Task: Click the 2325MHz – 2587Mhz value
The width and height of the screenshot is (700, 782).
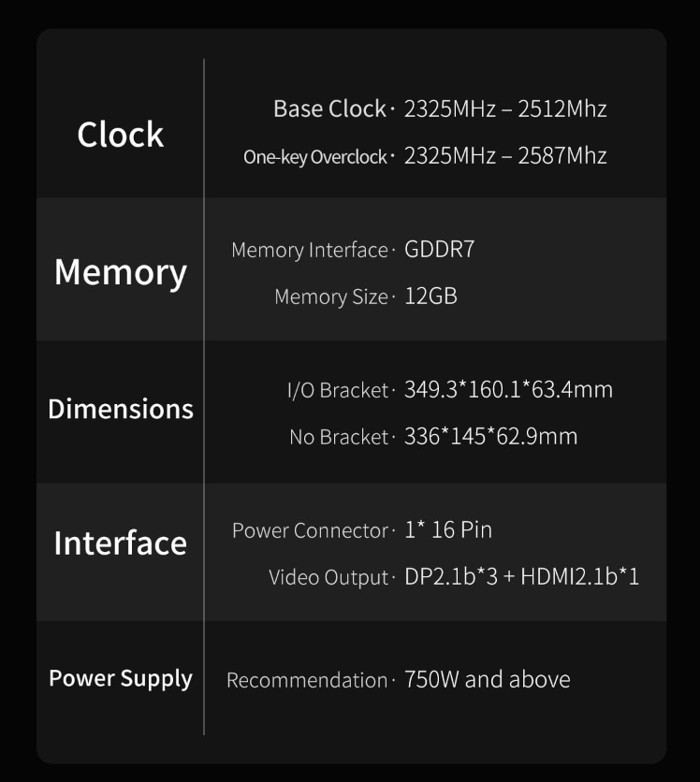Action: coord(505,156)
